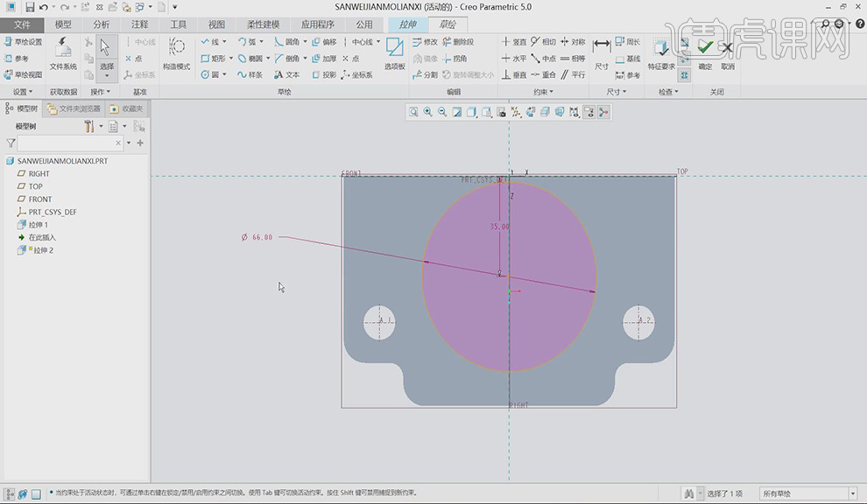Viewport: 867px width, 504px height.
Task: Cancel the sketch with 取消
Action: point(728,52)
